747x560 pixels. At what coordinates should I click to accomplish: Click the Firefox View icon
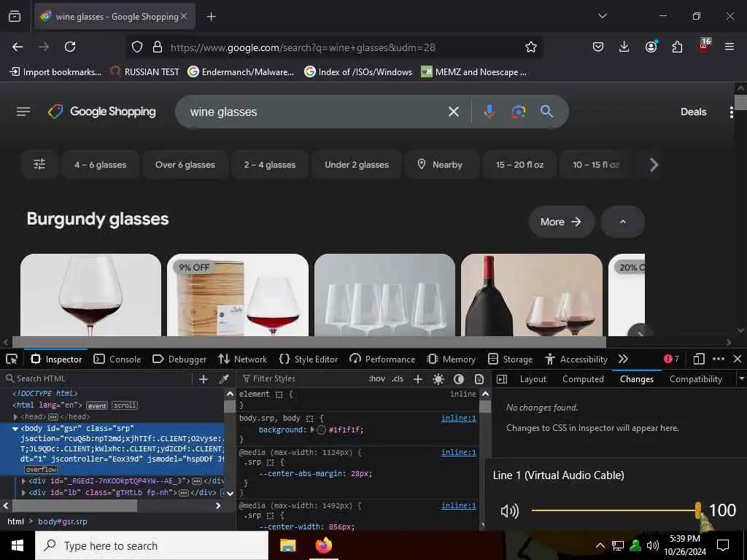[x=15, y=17]
